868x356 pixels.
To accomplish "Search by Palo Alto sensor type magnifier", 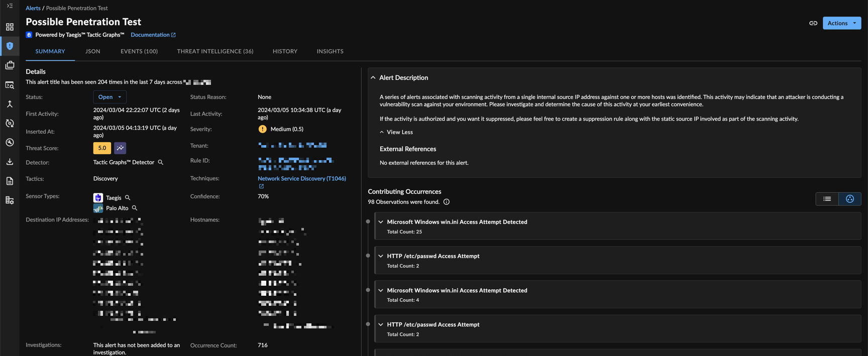I will [135, 208].
